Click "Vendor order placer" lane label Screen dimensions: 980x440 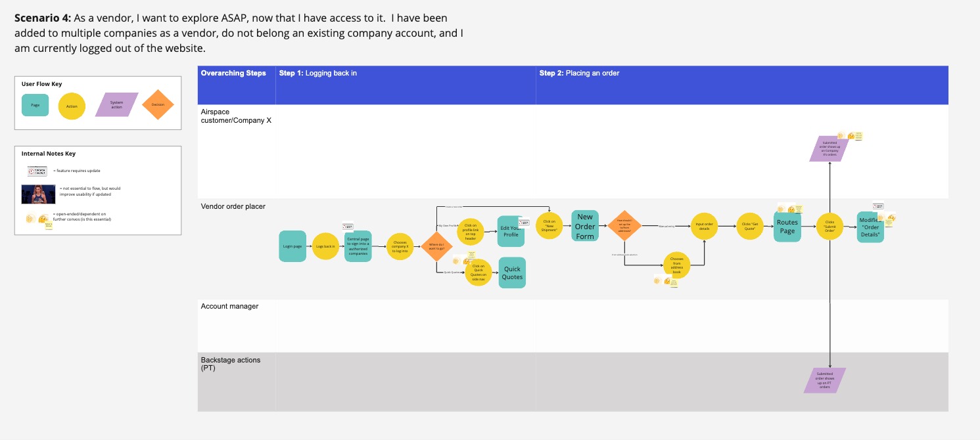tap(233, 207)
